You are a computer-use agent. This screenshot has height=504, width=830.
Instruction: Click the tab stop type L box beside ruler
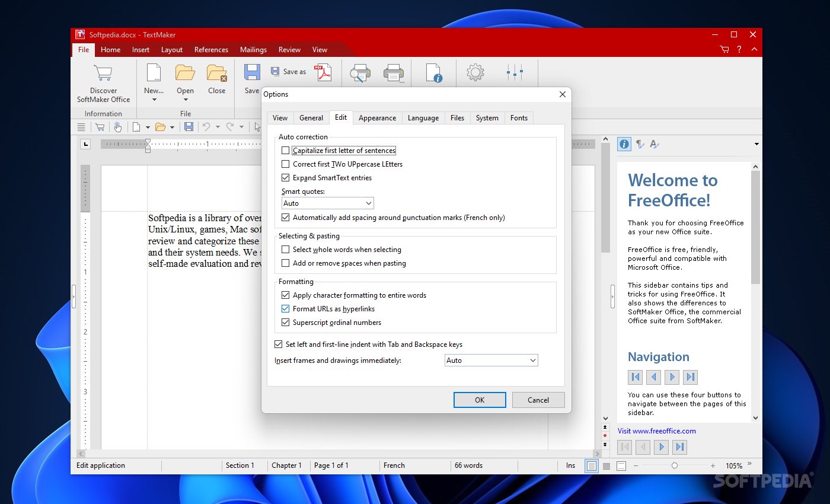point(85,143)
